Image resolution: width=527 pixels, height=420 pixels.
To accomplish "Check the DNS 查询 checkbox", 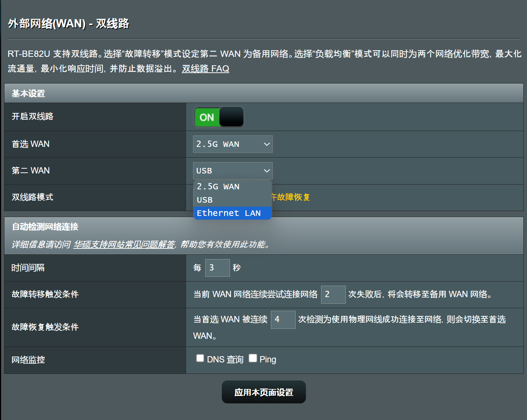I will click(x=200, y=358).
